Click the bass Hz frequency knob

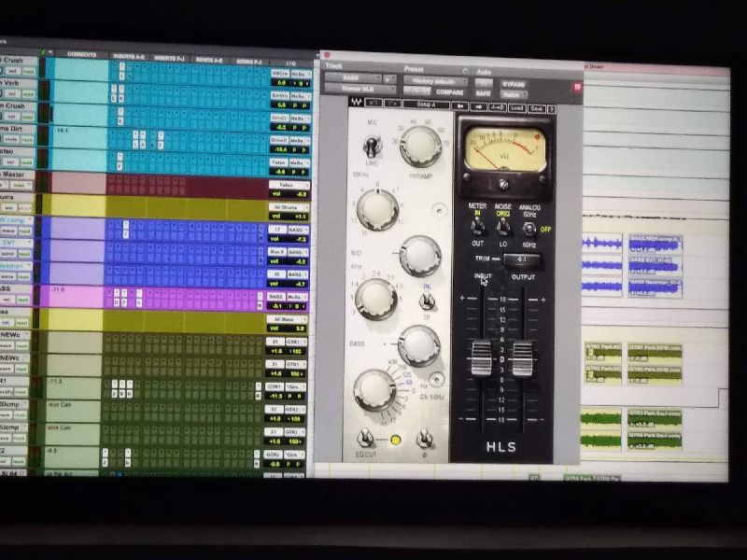click(374, 389)
